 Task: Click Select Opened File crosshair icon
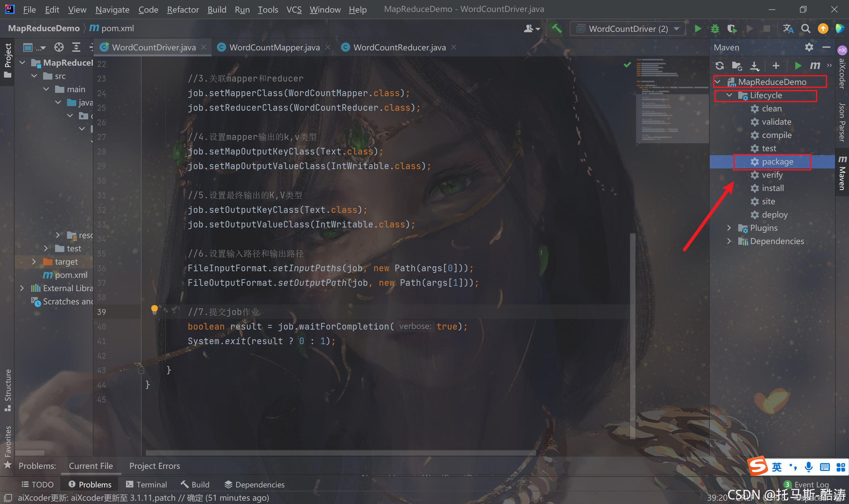coord(59,47)
